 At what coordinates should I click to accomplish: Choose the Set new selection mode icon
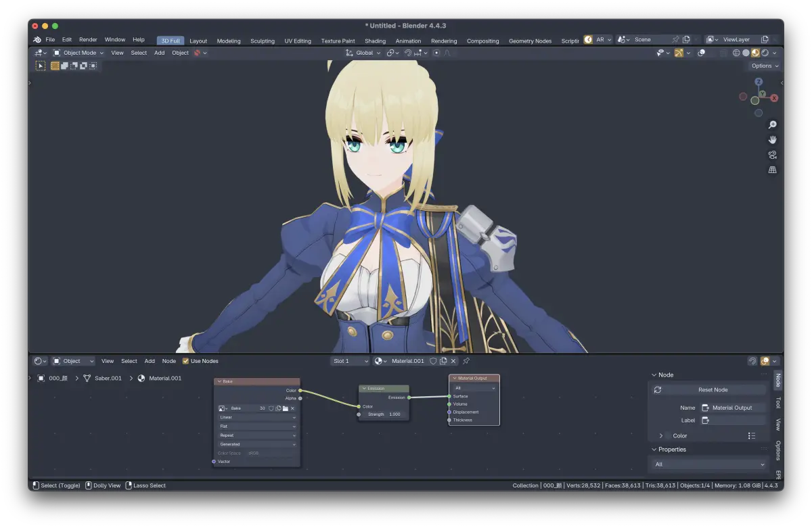(55, 66)
